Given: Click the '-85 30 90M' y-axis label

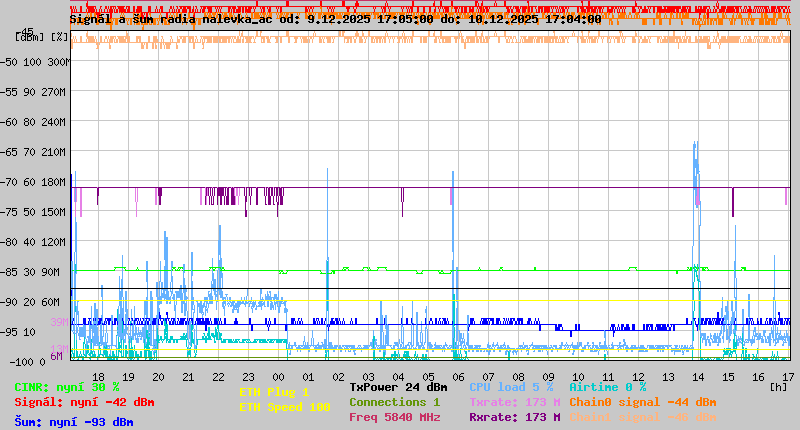Looking at the screenshot, I should (x=30, y=272).
